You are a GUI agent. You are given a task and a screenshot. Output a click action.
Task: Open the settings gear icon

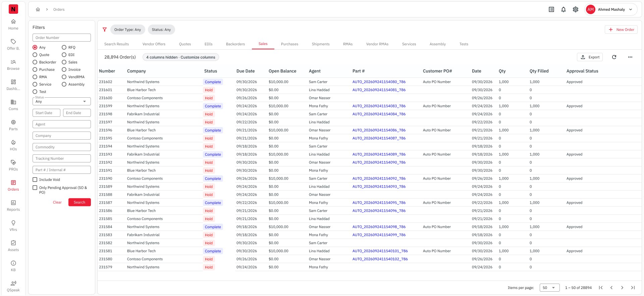coord(576,9)
